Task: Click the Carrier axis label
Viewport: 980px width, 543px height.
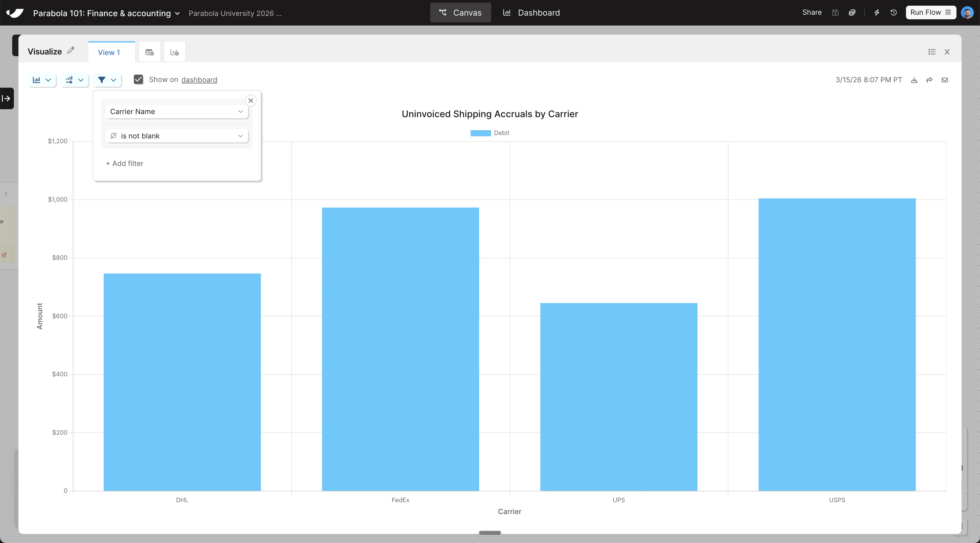Action: click(x=509, y=512)
